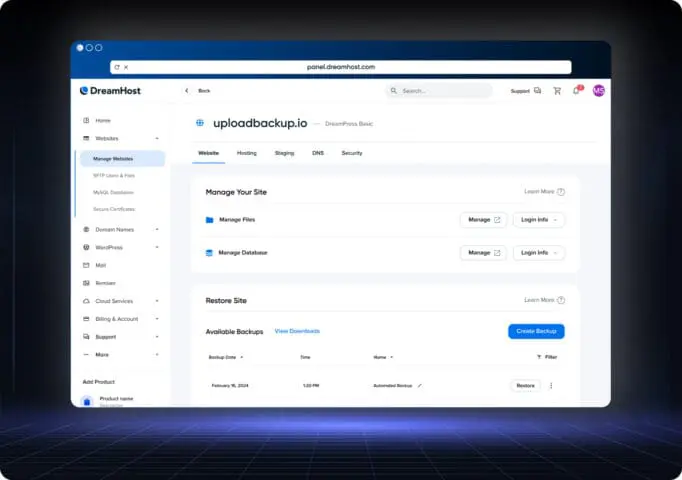
Task: Open Support chat icon in header
Action: pos(538,90)
